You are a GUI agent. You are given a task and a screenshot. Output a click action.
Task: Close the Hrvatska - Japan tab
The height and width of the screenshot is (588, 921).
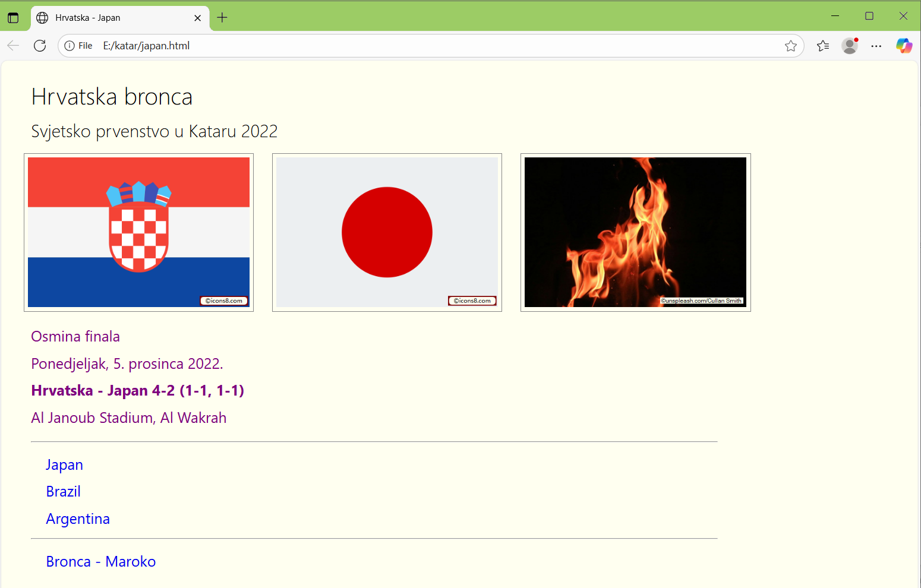click(x=198, y=18)
